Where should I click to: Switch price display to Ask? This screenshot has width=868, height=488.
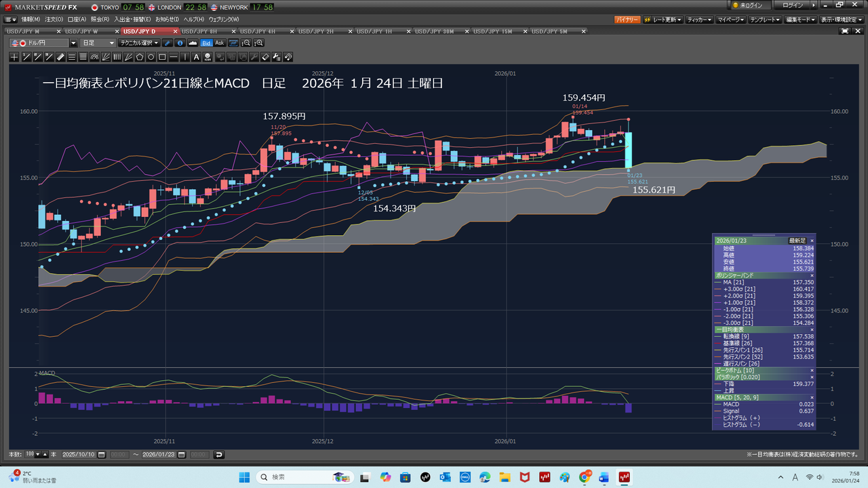(220, 43)
